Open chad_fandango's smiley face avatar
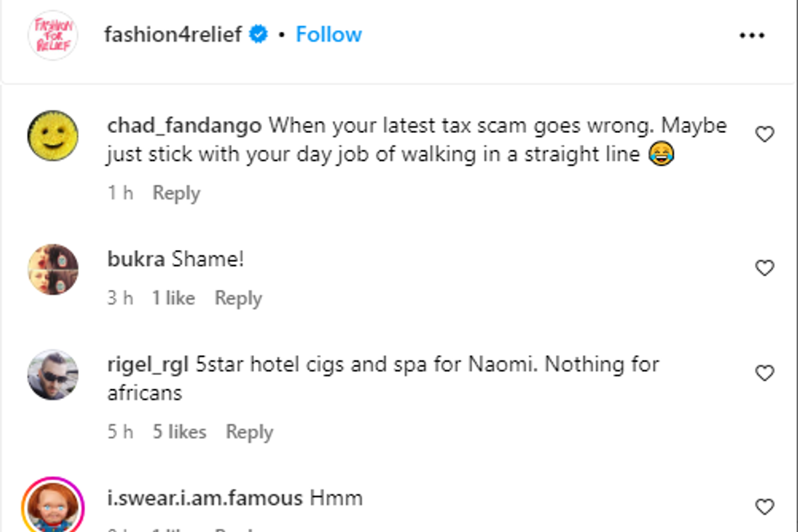The image size is (798, 532). [53, 136]
